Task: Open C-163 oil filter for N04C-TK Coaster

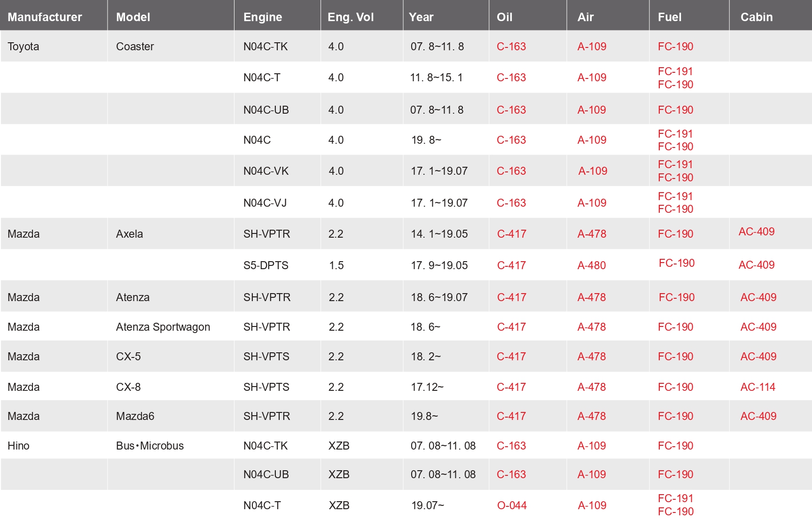Action: point(511,47)
